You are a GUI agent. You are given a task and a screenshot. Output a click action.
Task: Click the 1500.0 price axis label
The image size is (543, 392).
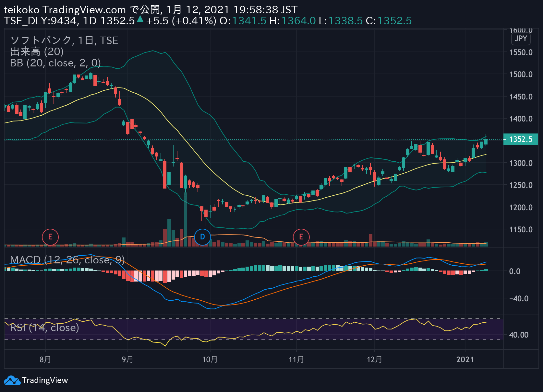521,75
